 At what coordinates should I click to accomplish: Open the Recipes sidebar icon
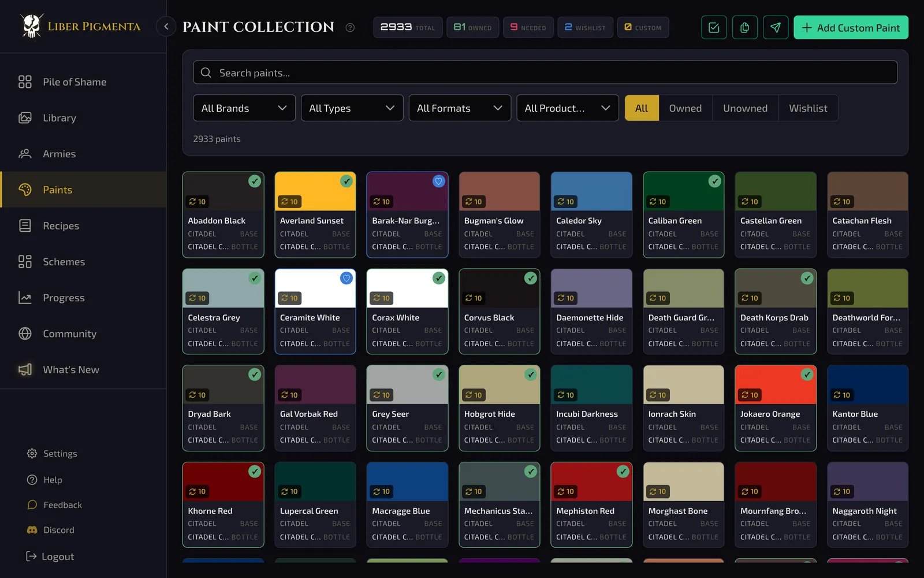(25, 225)
